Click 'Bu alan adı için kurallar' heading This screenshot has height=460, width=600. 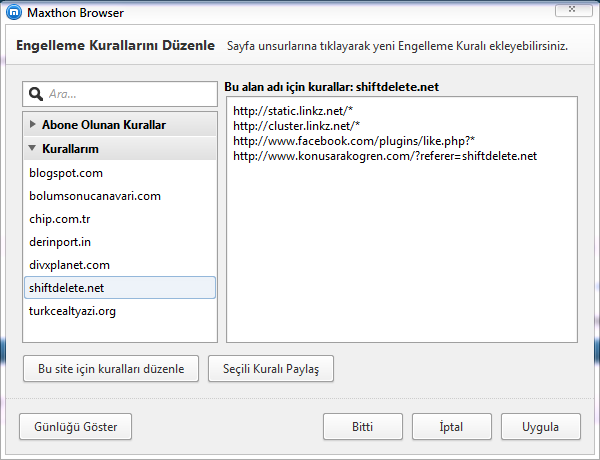(x=331, y=87)
